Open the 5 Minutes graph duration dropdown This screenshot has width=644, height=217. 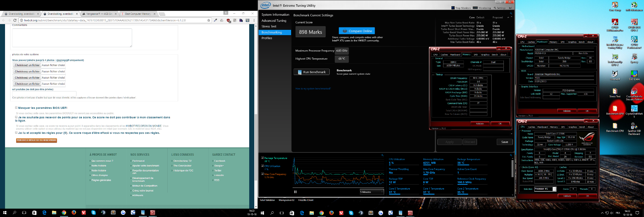point(372,192)
